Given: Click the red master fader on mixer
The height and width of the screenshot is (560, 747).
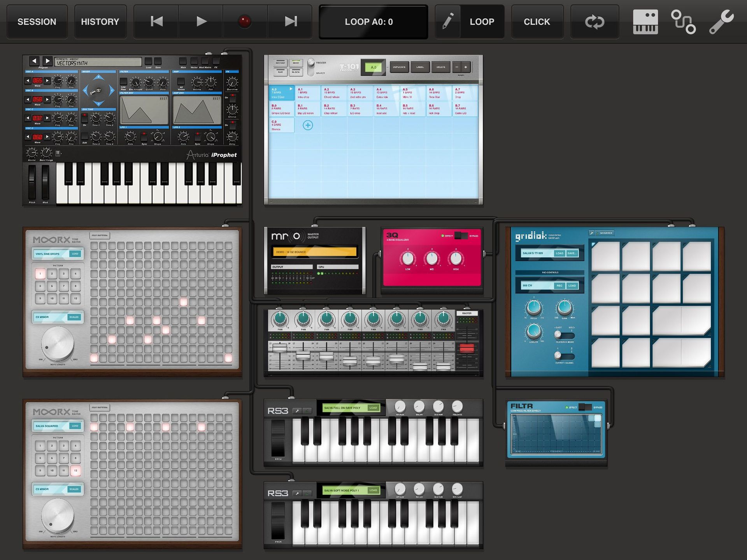Looking at the screenshot, I should (467, 348).
